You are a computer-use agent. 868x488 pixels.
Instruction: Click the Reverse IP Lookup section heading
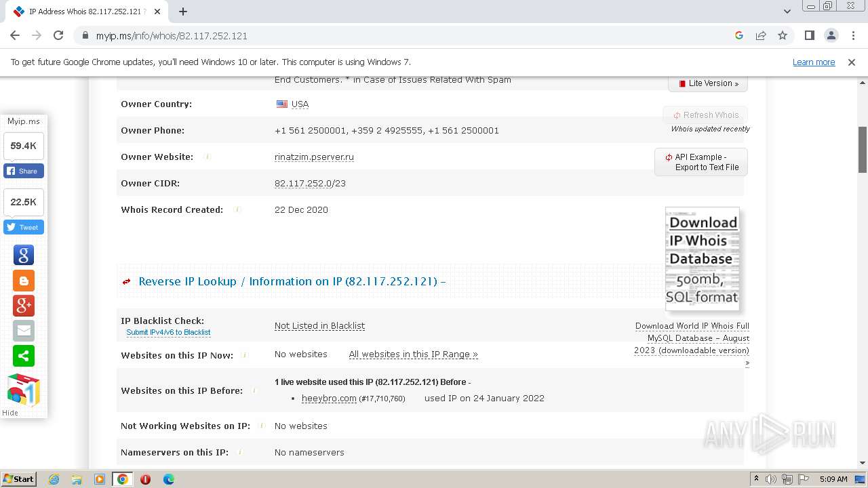[x=292, y=281]
